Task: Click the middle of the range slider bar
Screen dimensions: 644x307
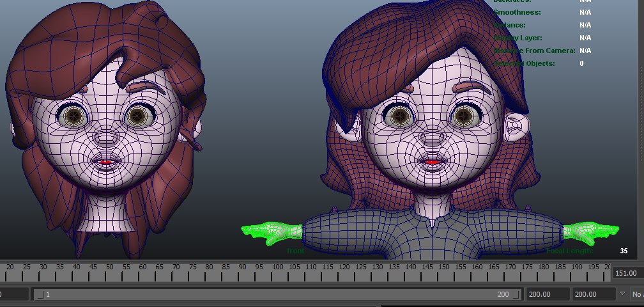Action: click(275, 294)
